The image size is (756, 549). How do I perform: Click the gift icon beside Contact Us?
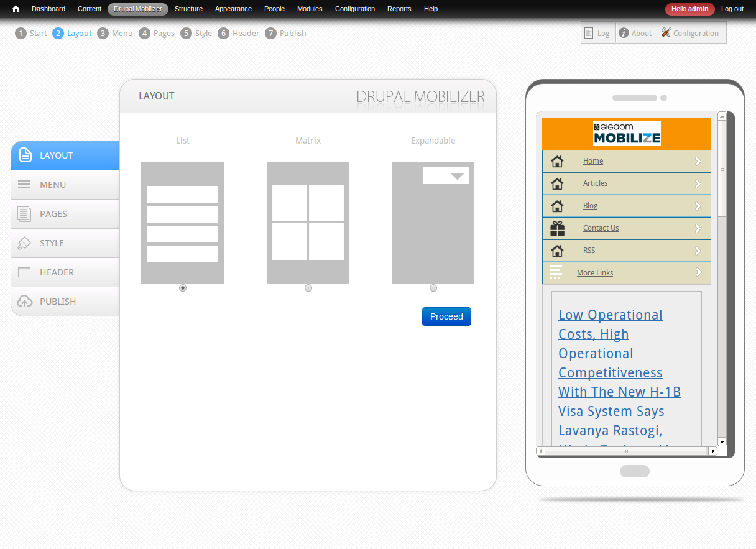coord(557,228)
